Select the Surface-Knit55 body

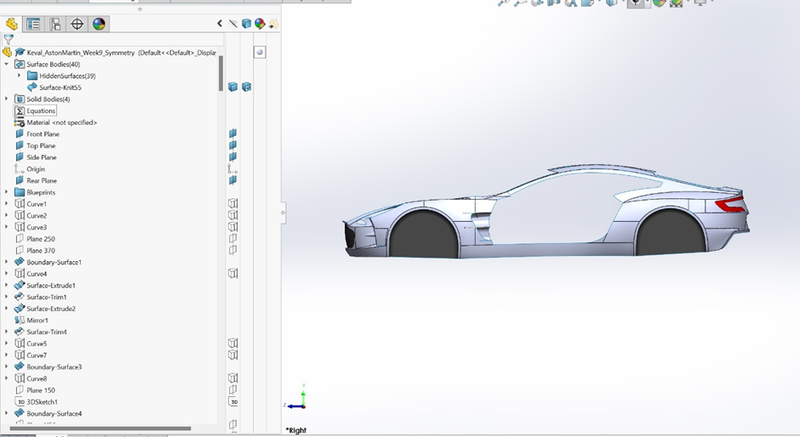point(60,87)
